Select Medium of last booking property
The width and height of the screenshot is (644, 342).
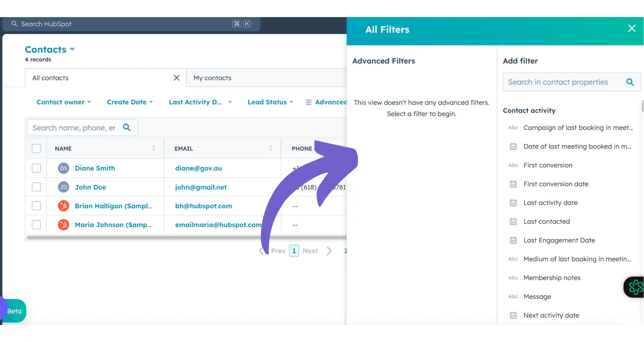coord(577,259)
